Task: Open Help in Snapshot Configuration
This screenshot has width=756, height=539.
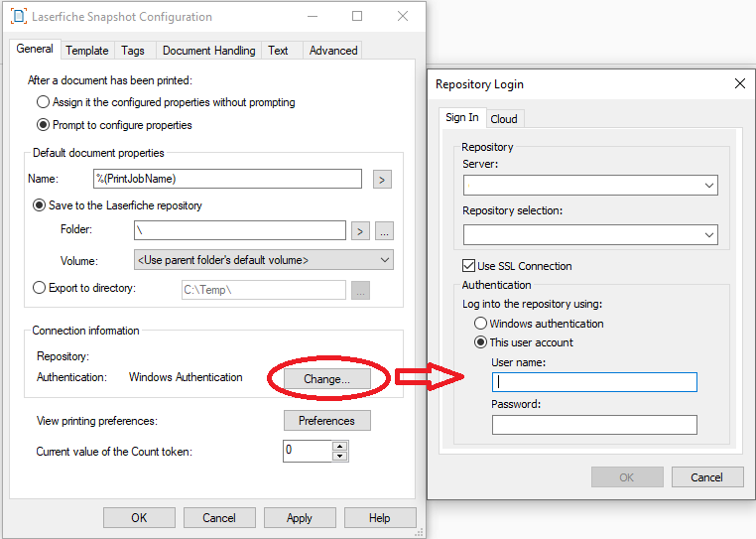Action: [x=380, y=518]
